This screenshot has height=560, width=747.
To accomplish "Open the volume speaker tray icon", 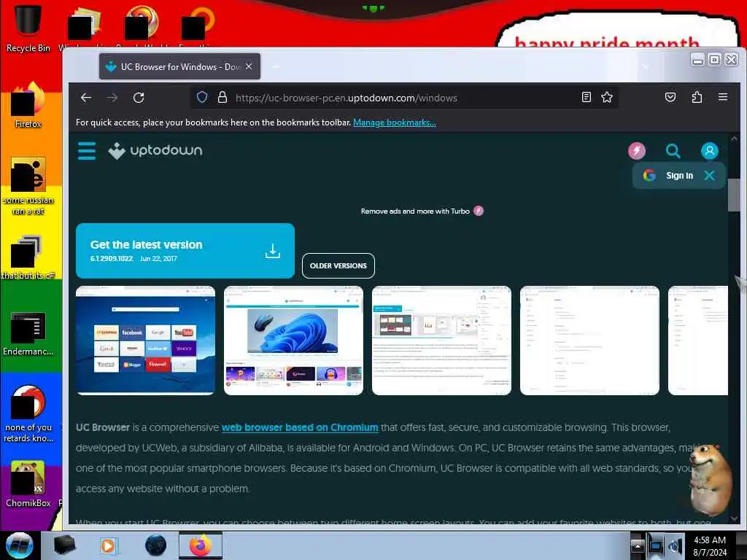I will point(675,545).
